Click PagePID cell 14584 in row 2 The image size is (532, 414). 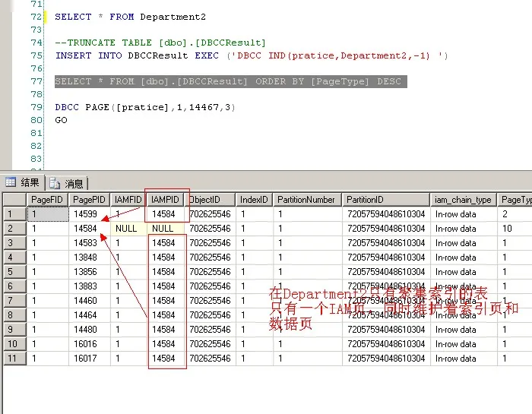click(89, 229)
